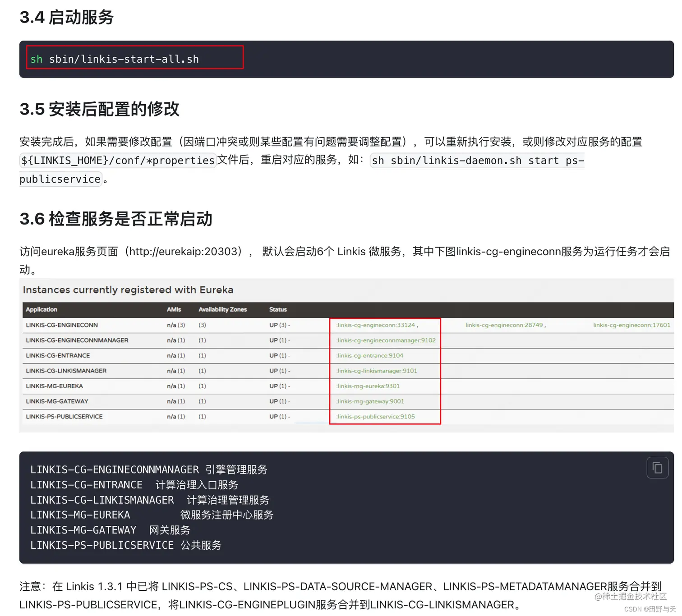682x616 pixels.
Task: Click the copy icon in the services code block
Action: click(657, 468)
